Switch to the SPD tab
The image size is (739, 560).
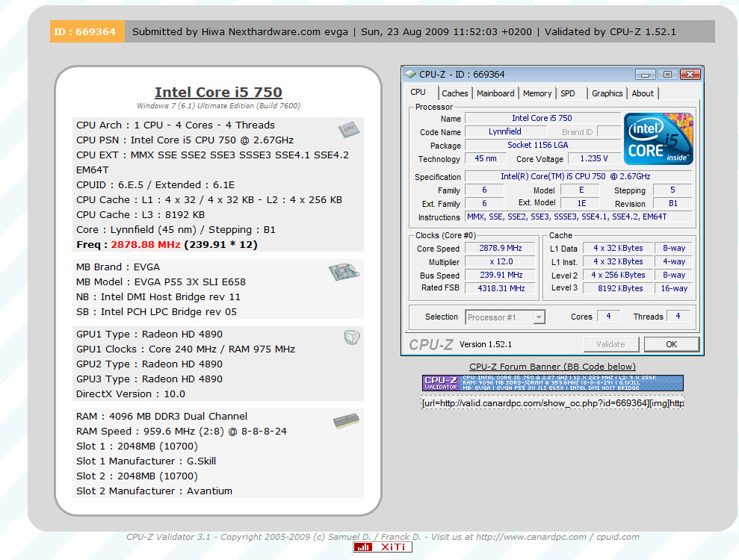point(568,93)
